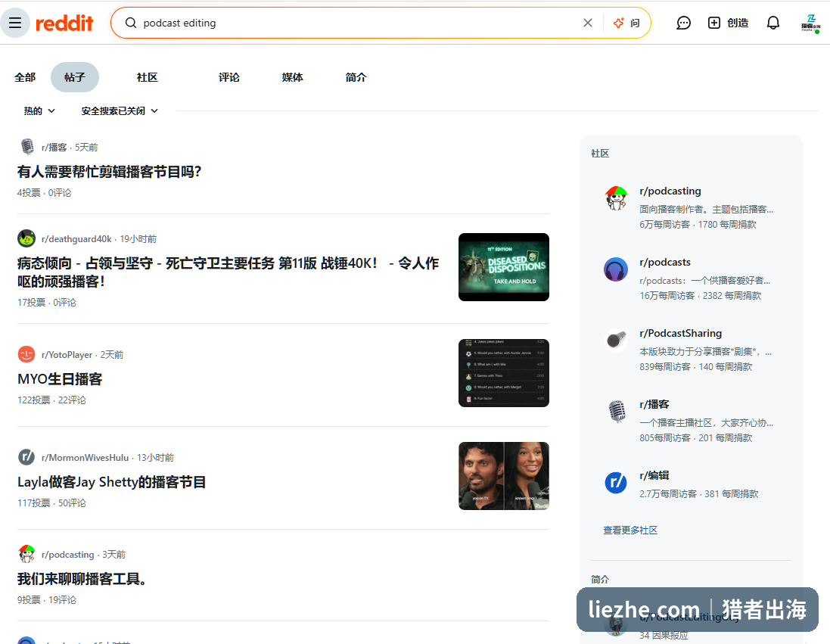Click sidebar r/podcasts headphone icon
This screenshot has height=644, width=830.
click(x=616, y=269)
